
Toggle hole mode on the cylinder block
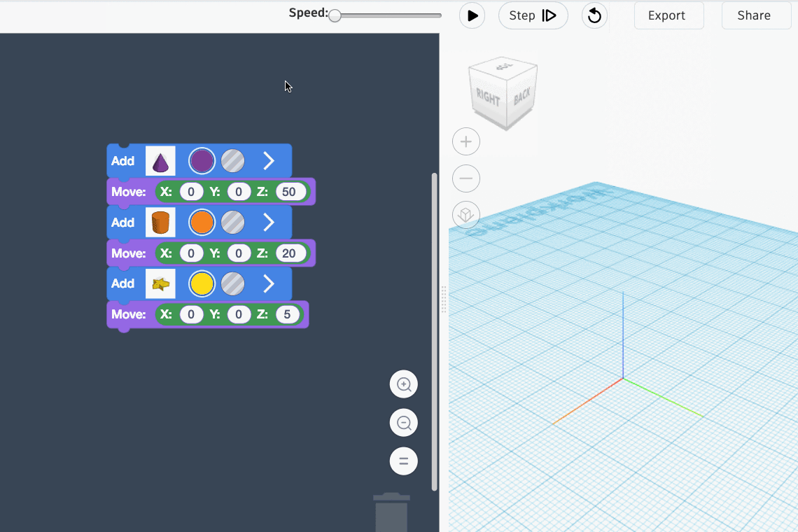click(232, 223)
